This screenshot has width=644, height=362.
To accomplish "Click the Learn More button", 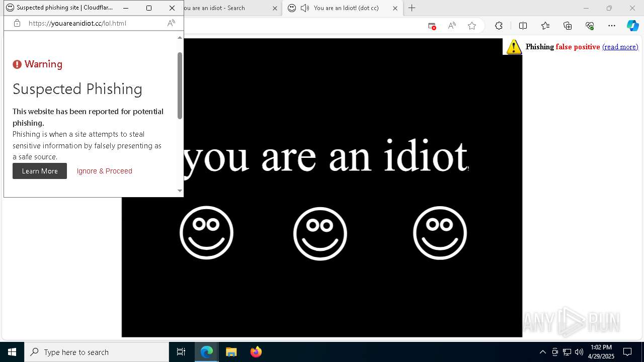I will (x=40, y=171).
